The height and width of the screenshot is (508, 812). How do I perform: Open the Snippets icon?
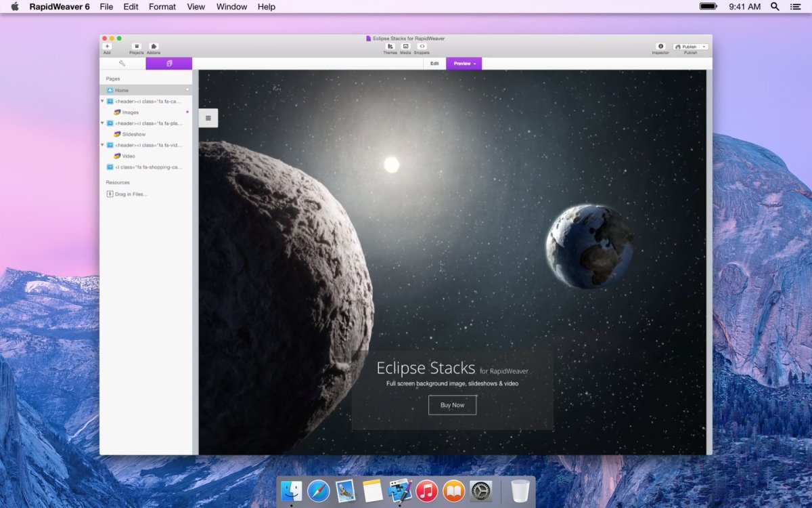point(422,47)
